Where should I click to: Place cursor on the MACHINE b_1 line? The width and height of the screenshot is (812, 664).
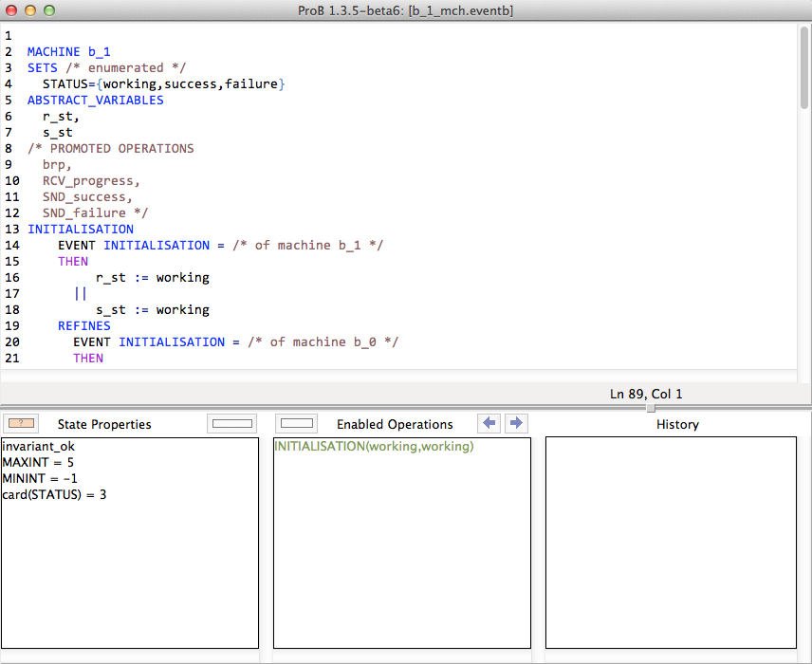(x=69, y=51)
